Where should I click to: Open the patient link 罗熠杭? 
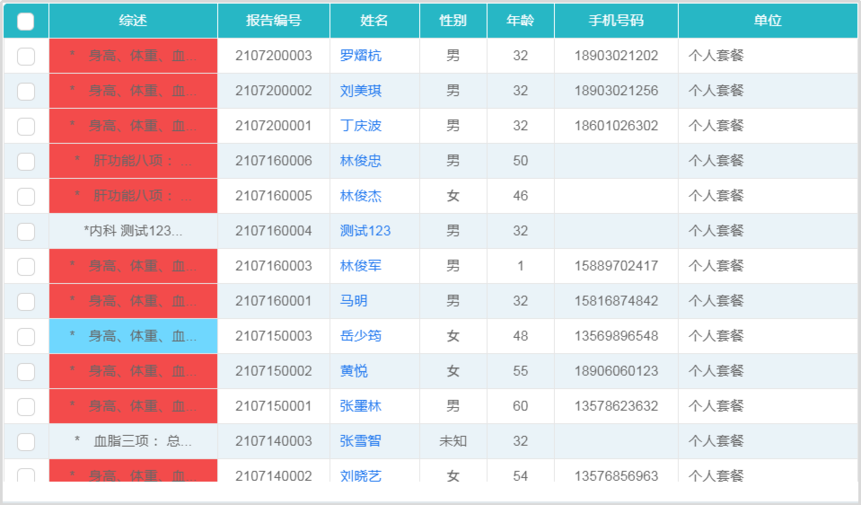360,55
